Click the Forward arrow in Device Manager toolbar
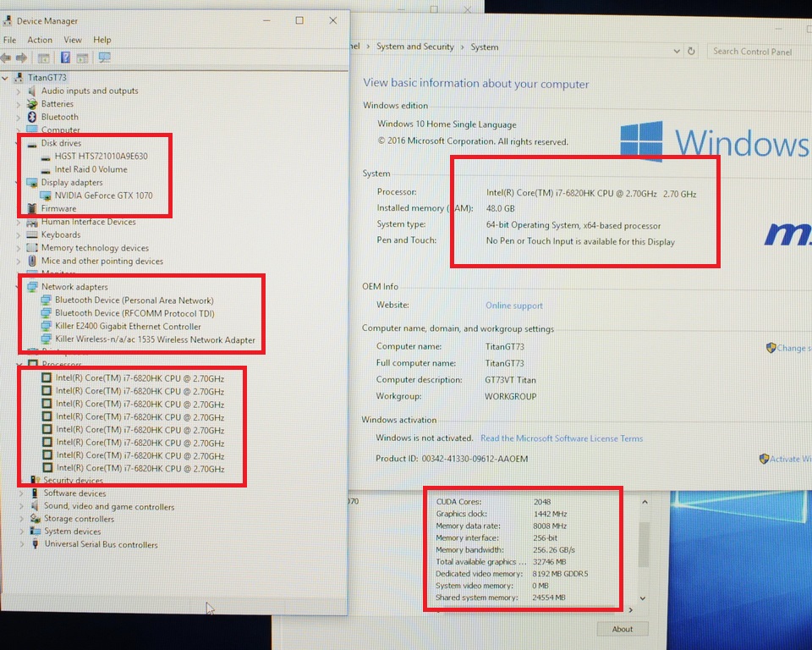 tap(21, 58)
